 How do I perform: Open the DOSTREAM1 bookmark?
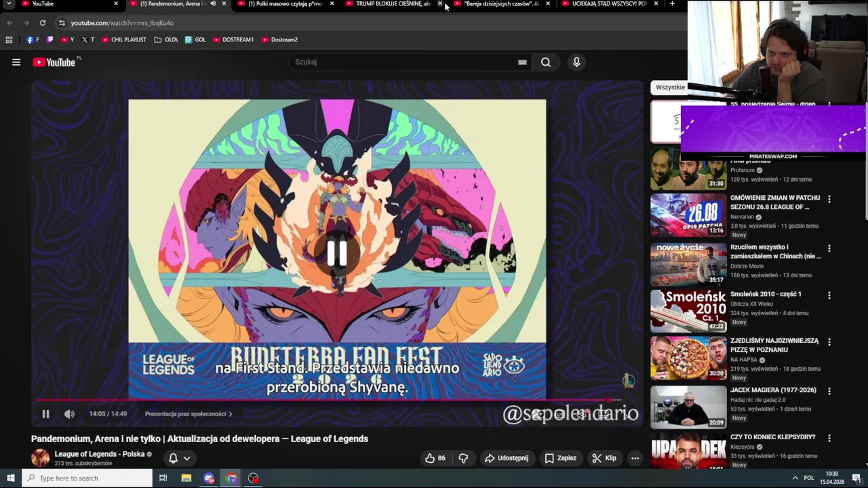[x=233, y=40]
